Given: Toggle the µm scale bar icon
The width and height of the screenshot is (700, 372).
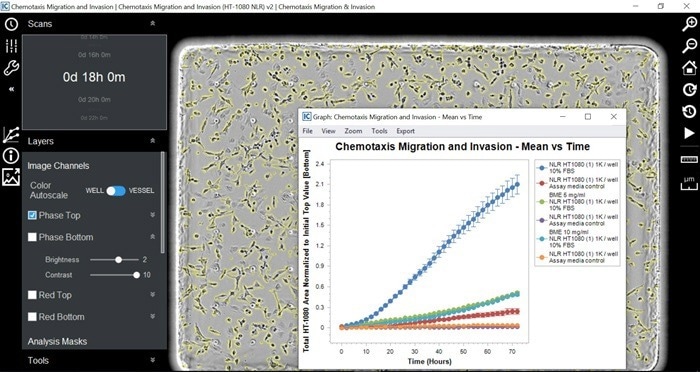Looking at the screenshot, I should 689,183.
